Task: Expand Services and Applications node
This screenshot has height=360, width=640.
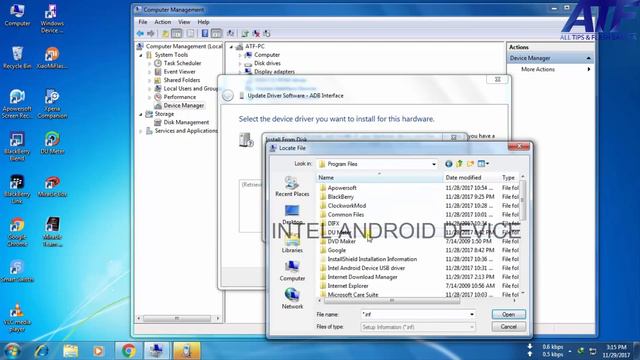Action: 141,131
